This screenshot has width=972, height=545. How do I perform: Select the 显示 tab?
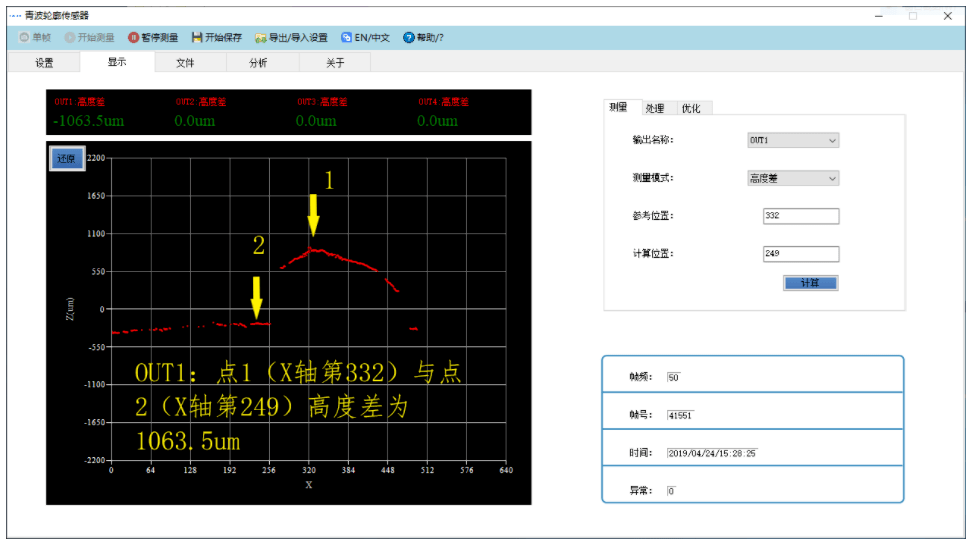(117, 62)
